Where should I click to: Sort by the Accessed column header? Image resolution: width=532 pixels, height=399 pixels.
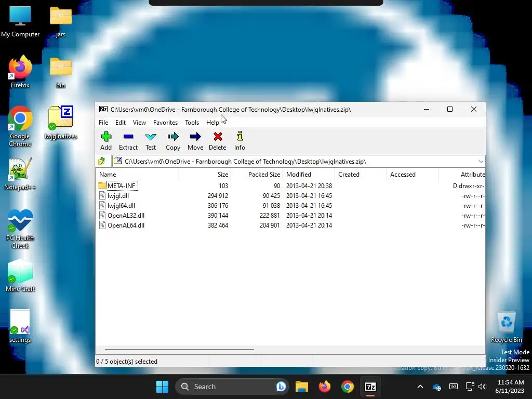pos(413,175)
